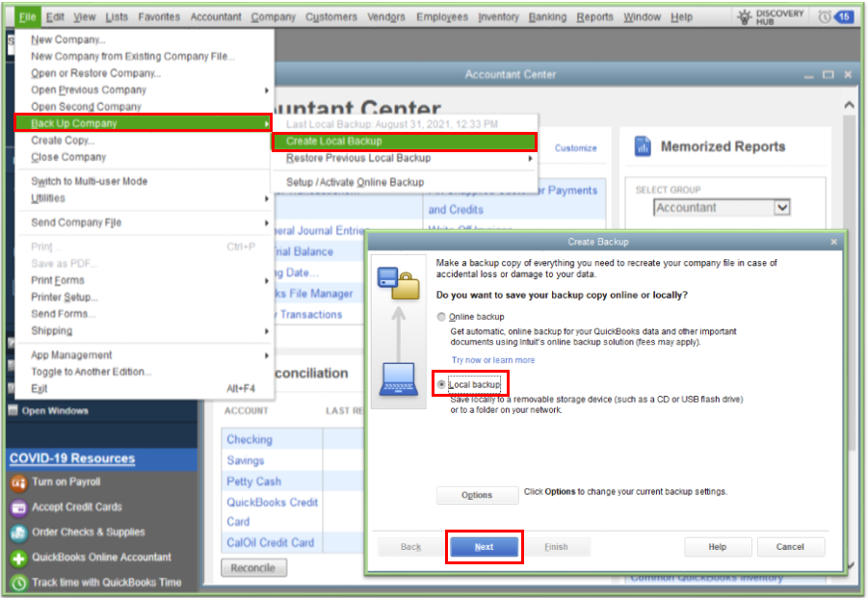Choose Switch to Multi-user Mode

pos(90,181)
